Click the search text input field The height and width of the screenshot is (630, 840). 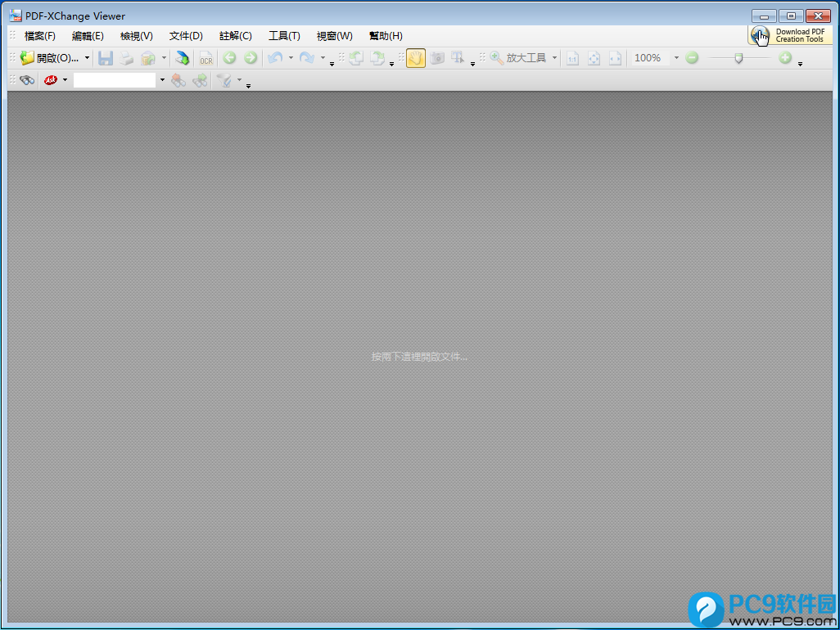(x=115, y=80)
